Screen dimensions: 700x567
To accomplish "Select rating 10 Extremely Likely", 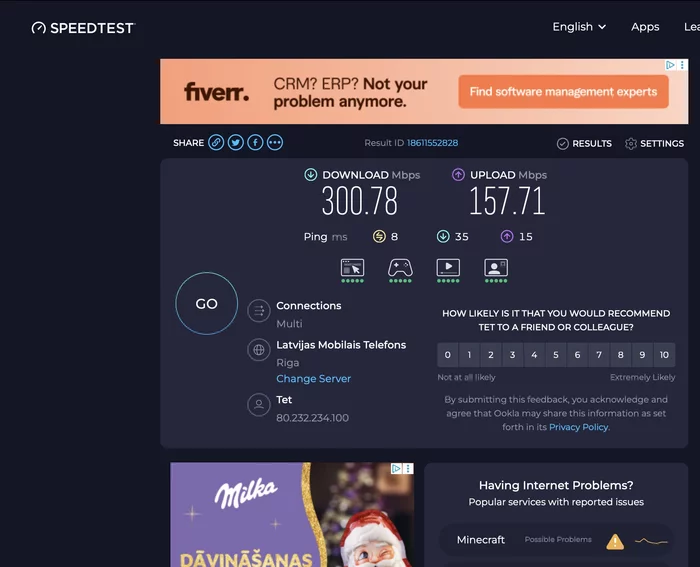I will [x=664, y=355].
